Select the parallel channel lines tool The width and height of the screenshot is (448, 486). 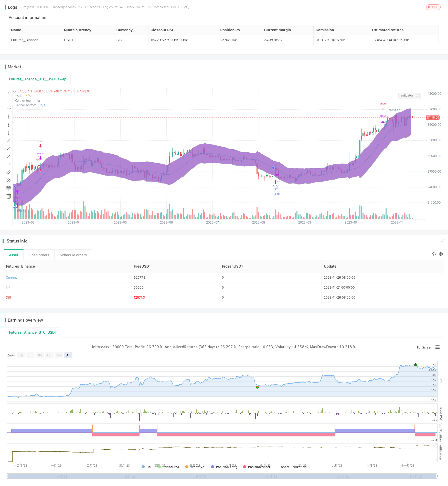click(x=9, y=172)
